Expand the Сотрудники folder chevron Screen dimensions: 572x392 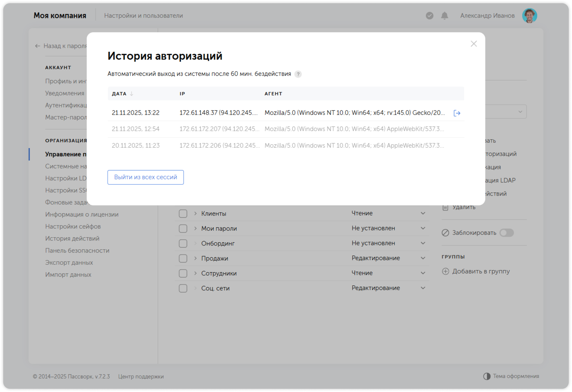click(x=196, y=273)
